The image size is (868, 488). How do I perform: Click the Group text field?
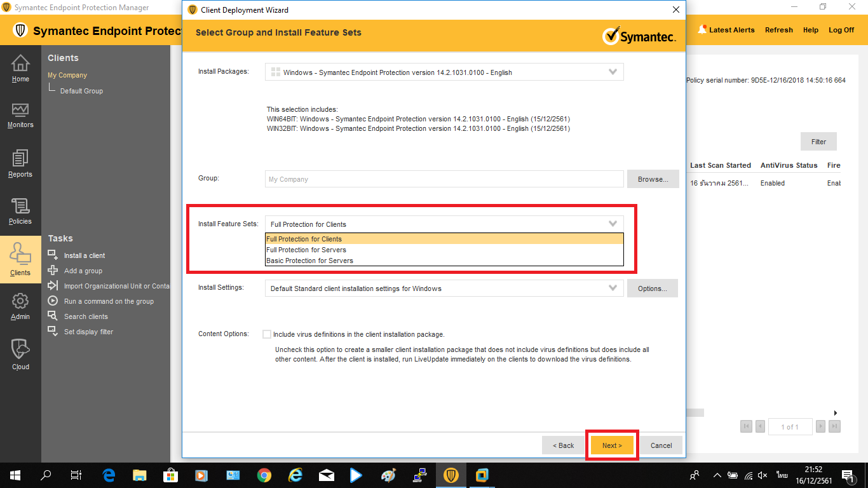(444, 179)
